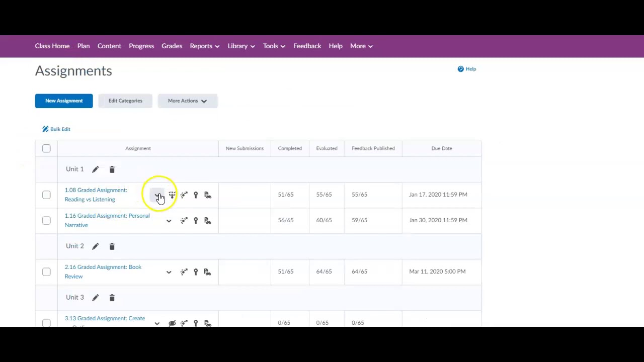The width and height of the screenshot is (644, 362).
Task: Open the Feedback nav item
Action: tap(307, 46)
